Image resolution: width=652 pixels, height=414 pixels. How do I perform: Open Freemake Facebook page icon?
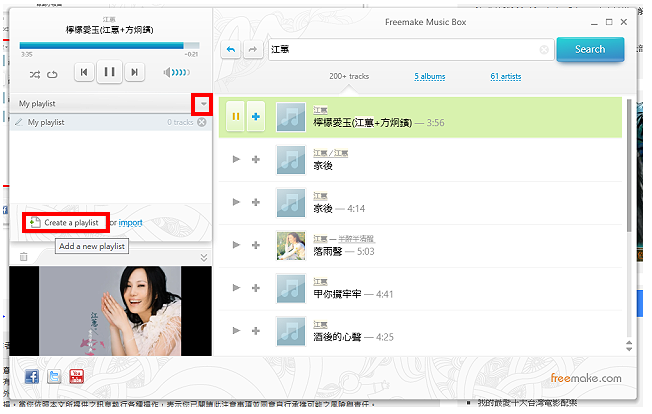[32, 377]
